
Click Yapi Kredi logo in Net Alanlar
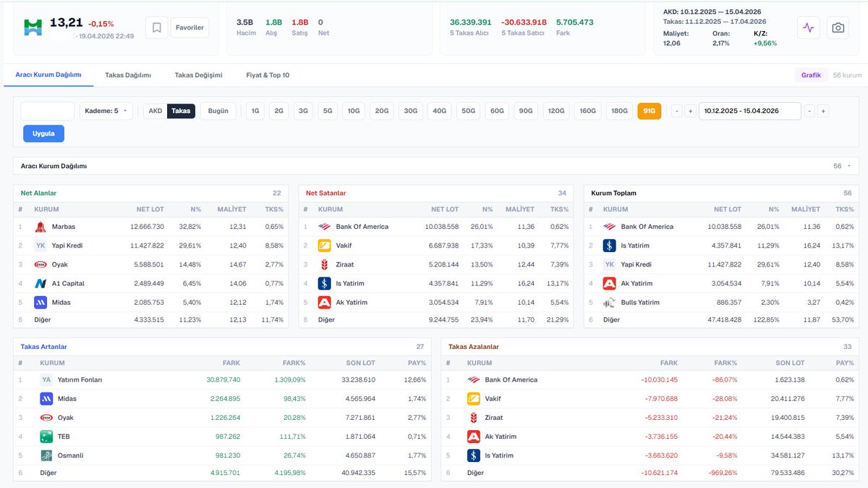[41, 245]
